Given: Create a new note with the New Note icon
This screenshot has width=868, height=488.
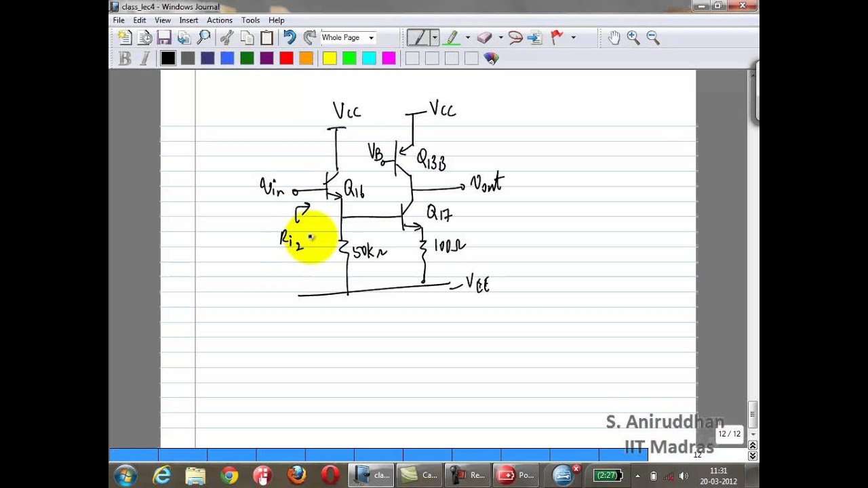Looking at the screenshot, I should 125,38.
